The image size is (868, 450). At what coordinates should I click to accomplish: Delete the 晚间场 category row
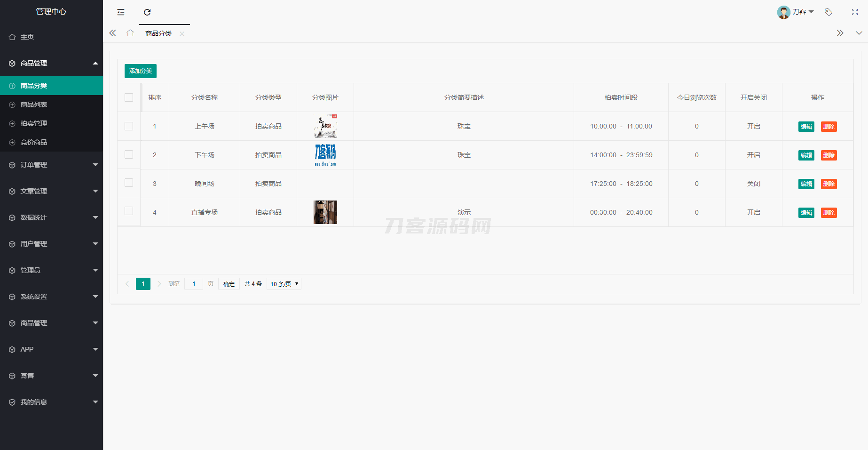coord(829,184)
